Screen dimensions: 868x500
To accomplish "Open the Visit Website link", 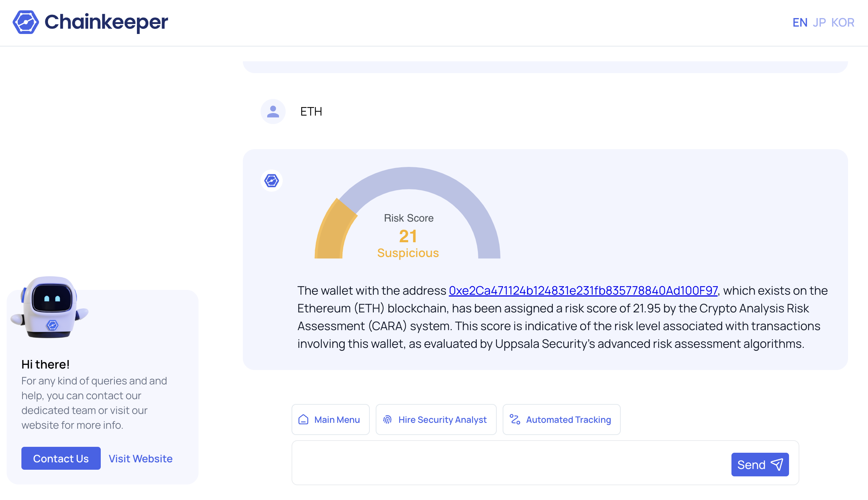I will [x=141, y=459].
